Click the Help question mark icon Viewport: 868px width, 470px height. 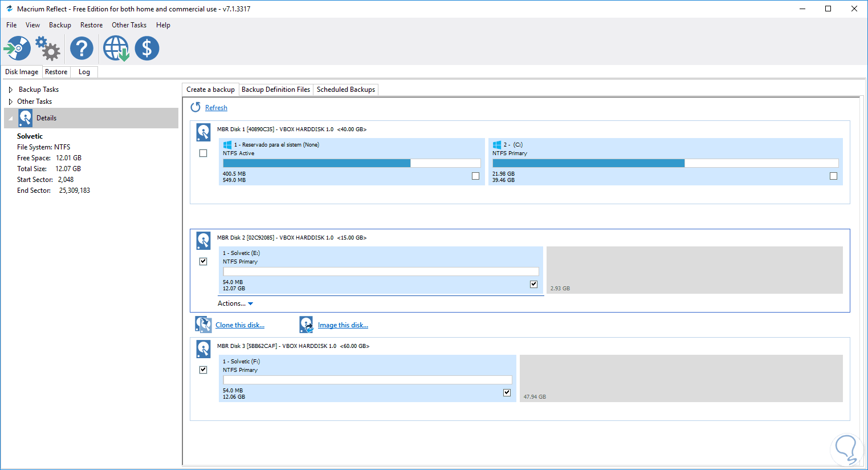click(x=81, y=48)
